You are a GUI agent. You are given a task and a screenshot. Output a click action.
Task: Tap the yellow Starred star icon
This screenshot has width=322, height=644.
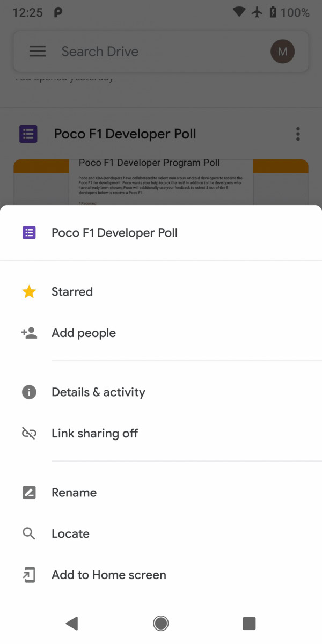pyautogui.click(x=29, y=292)
